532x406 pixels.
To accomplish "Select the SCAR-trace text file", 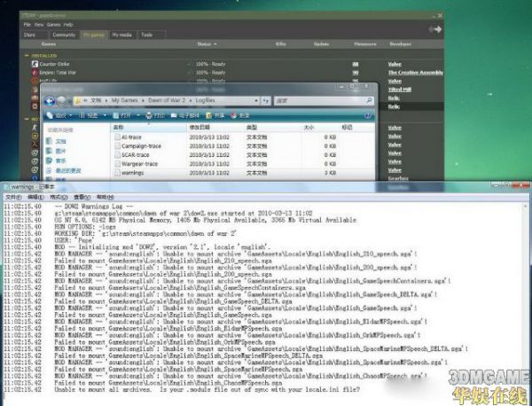I will [x=134, y=155].
